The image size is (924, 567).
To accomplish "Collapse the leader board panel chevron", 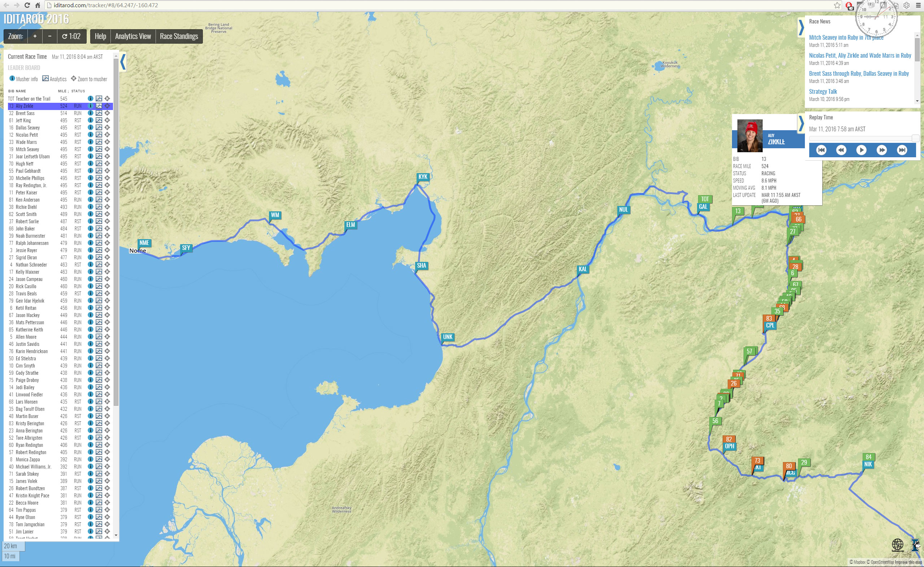I will point(123,62).
